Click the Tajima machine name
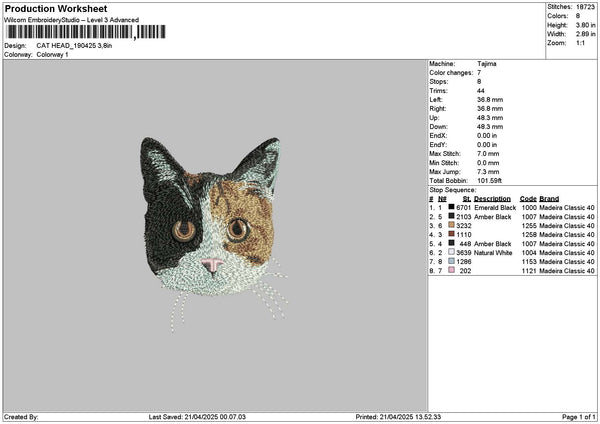 487,64
